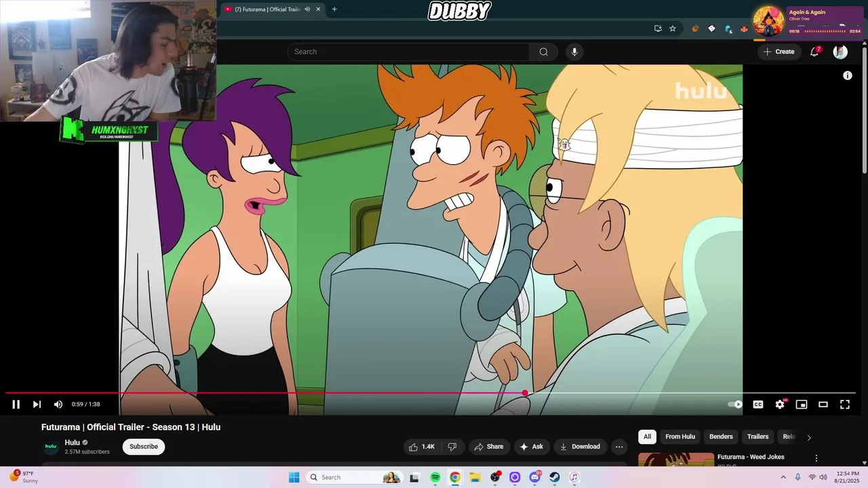Image resolution: width=868 pixels, height=488 pixels.
Task: Bookmark this page with the star
Action: [x=673, y=28]
